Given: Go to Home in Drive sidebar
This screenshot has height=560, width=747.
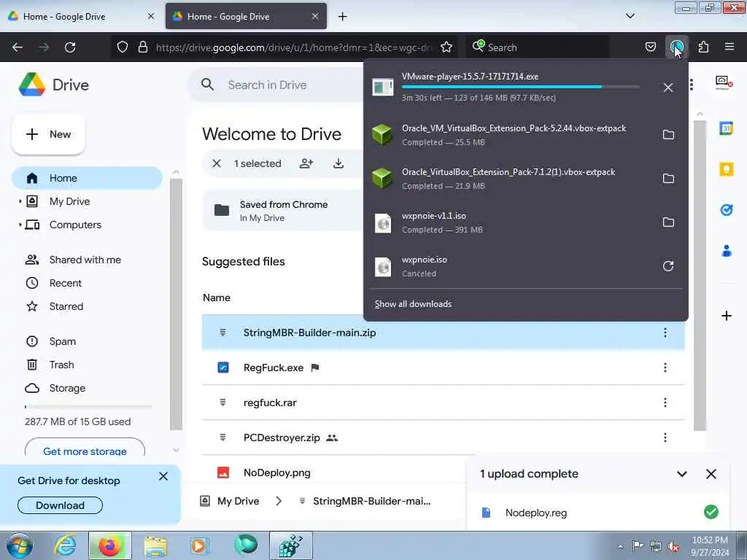Looking at the screenshot, I should pos(88,178).
